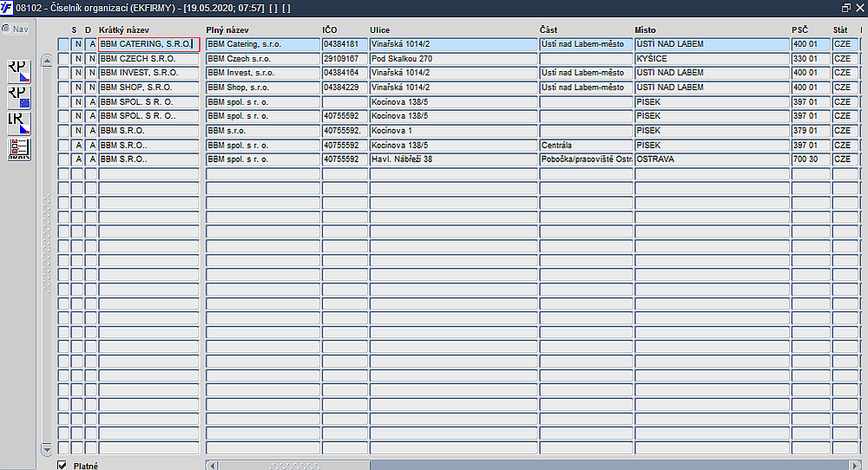868x470 pixels.
Task: Select row marker for BBM SHOP, S.R.O.
Action: [x=63, y=88]
